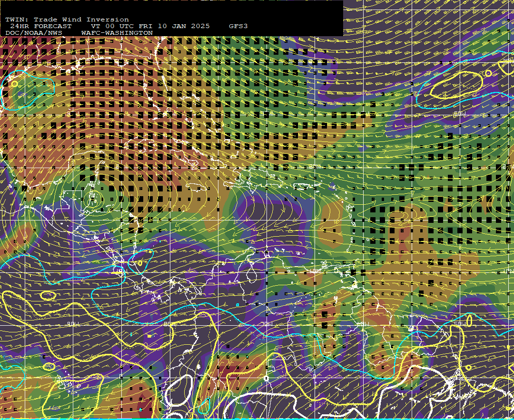Select the 'VT 00 UTC FRI 10 JAN 2025' valid time

point(150,26)
